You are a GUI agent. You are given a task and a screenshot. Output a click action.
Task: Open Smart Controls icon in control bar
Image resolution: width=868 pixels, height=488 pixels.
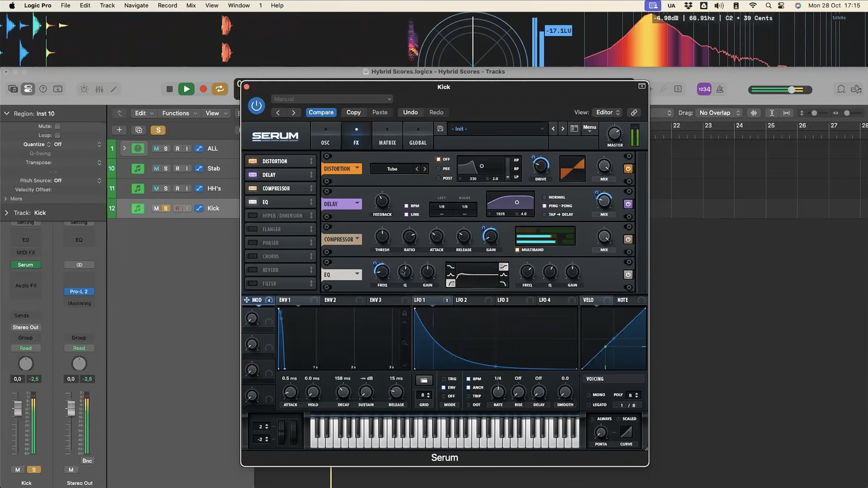pos(84,89)
